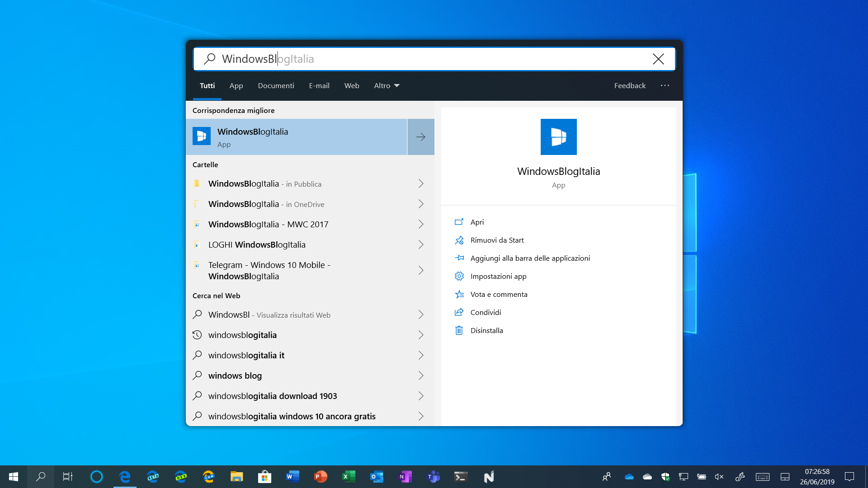Click the blue OneDrive tray icon
The width and height of the screenshot is (868, 488).
[x=629, y=477]
